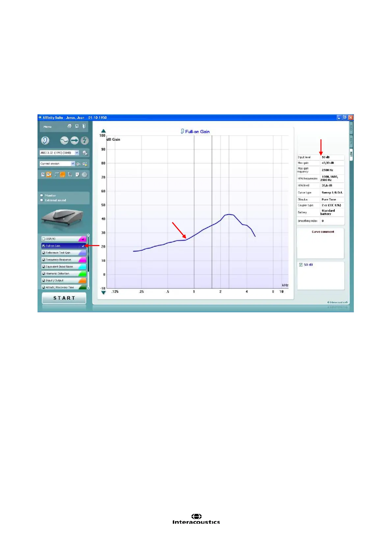Restore down the Affinity Suite window
The image size is (392, 555).
point(345,118)
